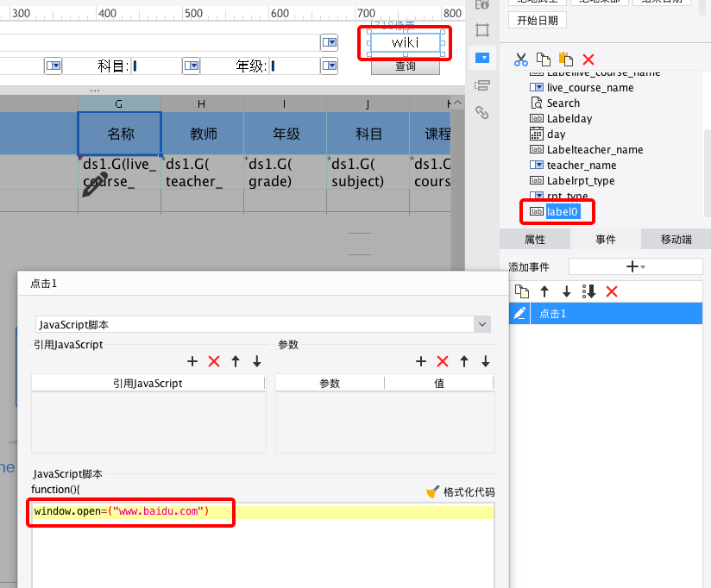Image resolution: width=711 pixels, height=588 pixels.
Task: Click the 查询 button
Action: [406, 66]
